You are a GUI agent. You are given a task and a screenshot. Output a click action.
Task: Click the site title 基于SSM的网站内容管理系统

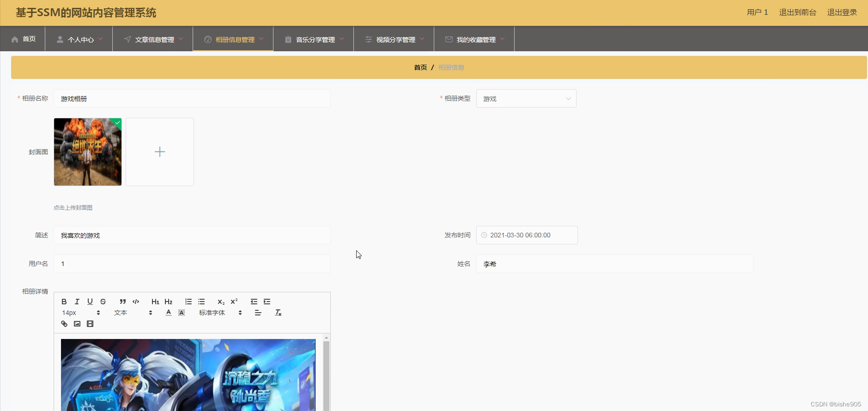(x=86, y=12)
